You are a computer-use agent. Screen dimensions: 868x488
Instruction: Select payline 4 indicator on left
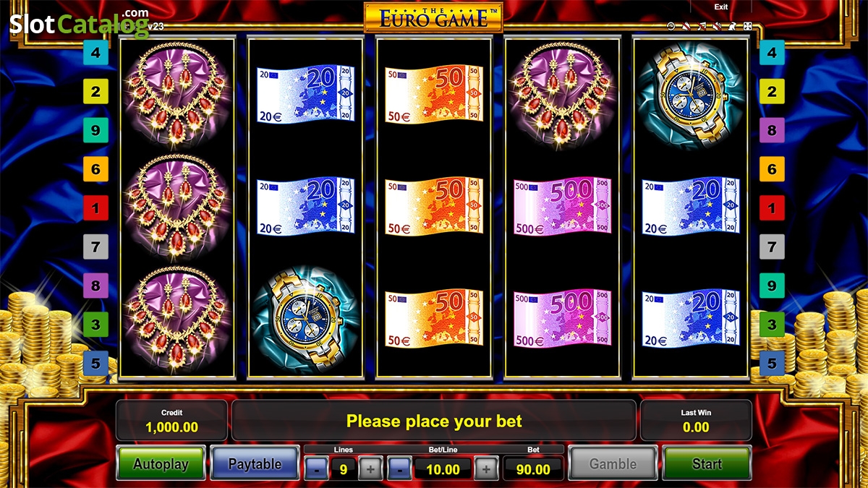[95, 53]
